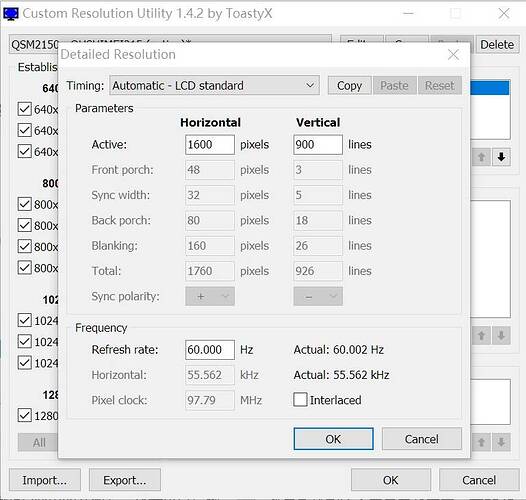Screen dimensions: 526x500
Task: Click the horizontal Back porch field showing 80
Action: click(x=210, y=220)
